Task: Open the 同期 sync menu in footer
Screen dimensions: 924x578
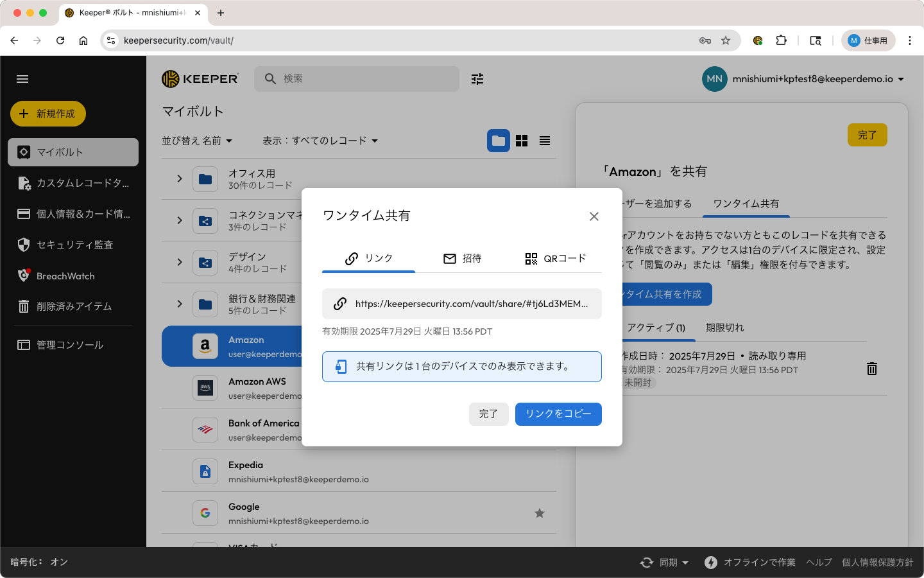Action: pyautogui.click(x=665, y=563)
